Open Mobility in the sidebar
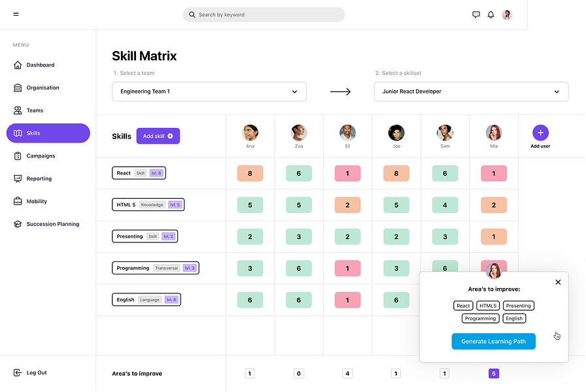Screen dimensions: 586x392 pos(37,201)
